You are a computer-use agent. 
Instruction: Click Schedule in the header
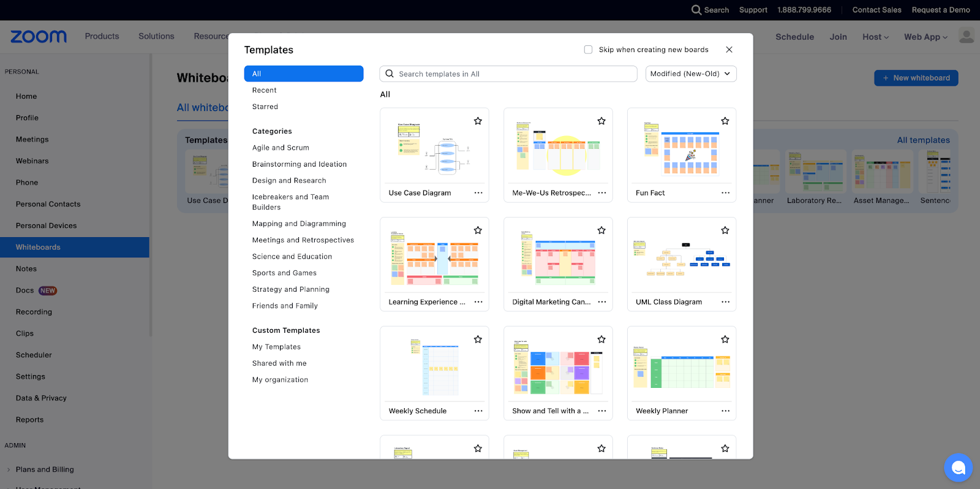(794, 37)
